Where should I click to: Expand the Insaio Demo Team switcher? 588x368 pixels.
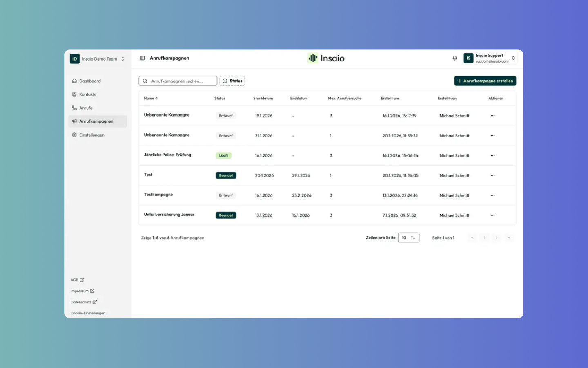click(x=122, y=59)
